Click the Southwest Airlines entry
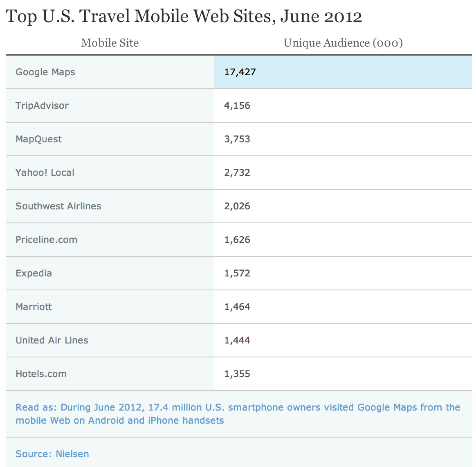Image resolution: width=476 pixels, height=467 pixels. tap(58, 207)
